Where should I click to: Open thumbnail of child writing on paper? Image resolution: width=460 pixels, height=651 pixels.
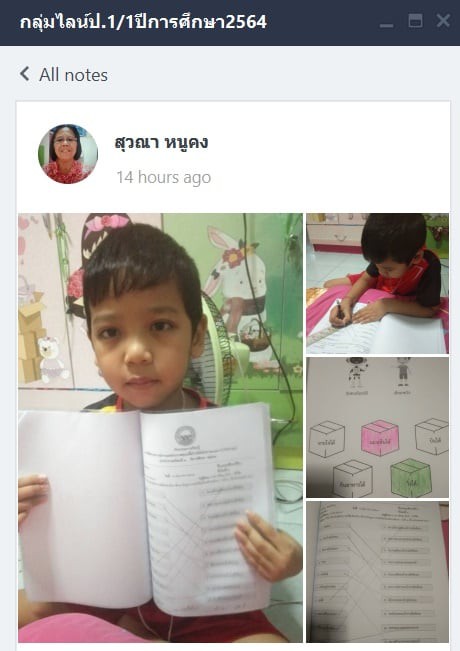coord(377,284)
